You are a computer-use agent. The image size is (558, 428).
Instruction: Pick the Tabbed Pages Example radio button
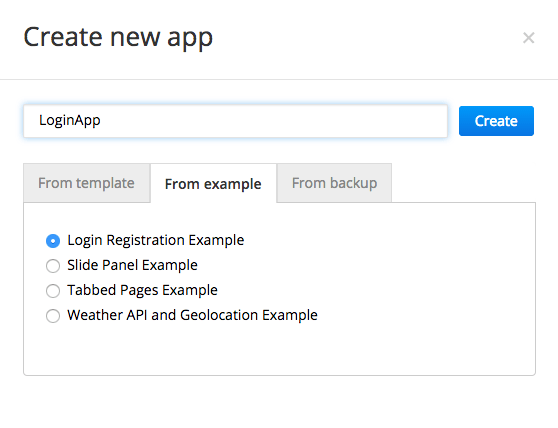point(53,291)
